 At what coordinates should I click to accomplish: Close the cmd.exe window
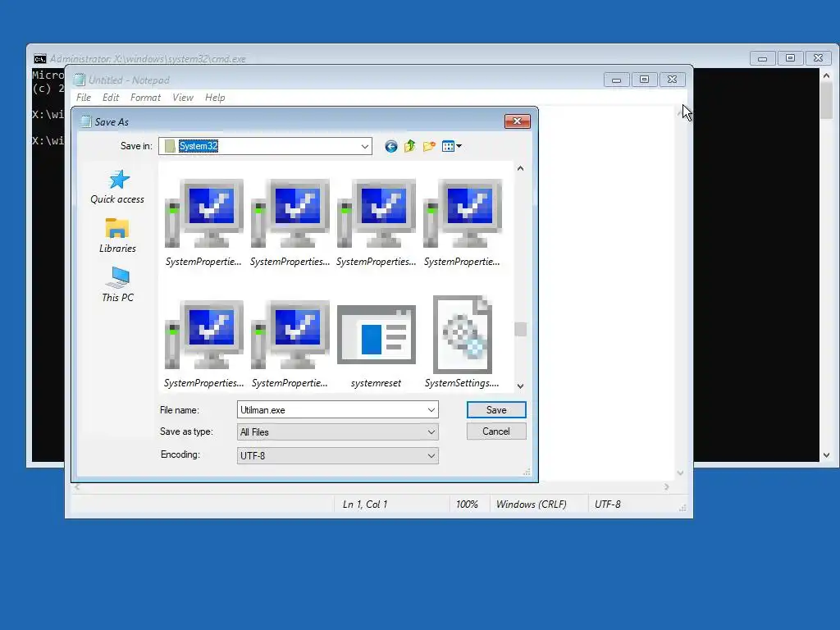(x=818, y=58)
